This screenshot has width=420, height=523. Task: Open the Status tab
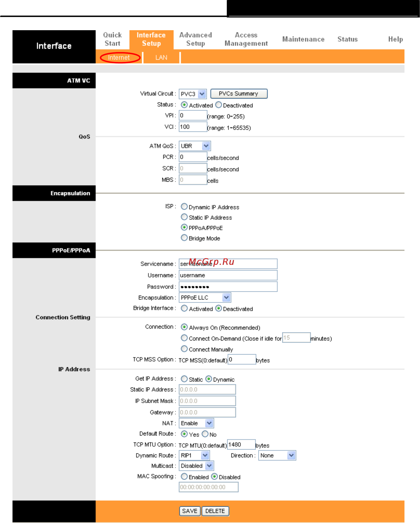coord(347,39)
